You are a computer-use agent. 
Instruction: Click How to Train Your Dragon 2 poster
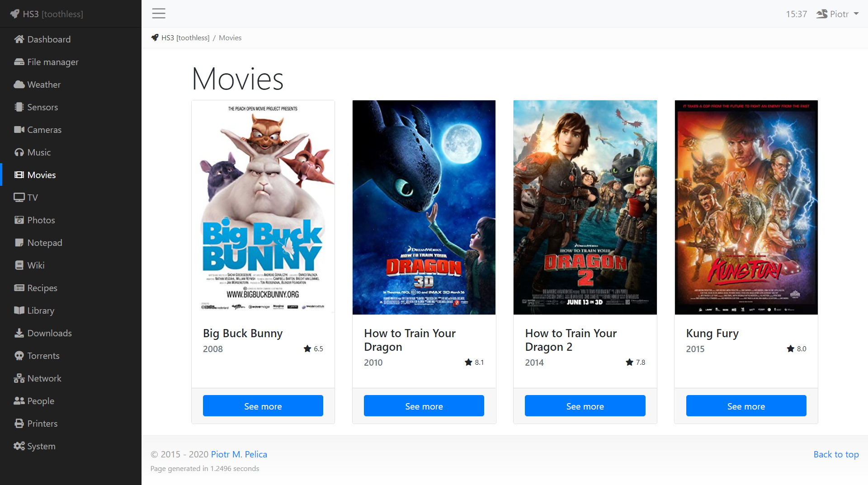coord(585,207)
